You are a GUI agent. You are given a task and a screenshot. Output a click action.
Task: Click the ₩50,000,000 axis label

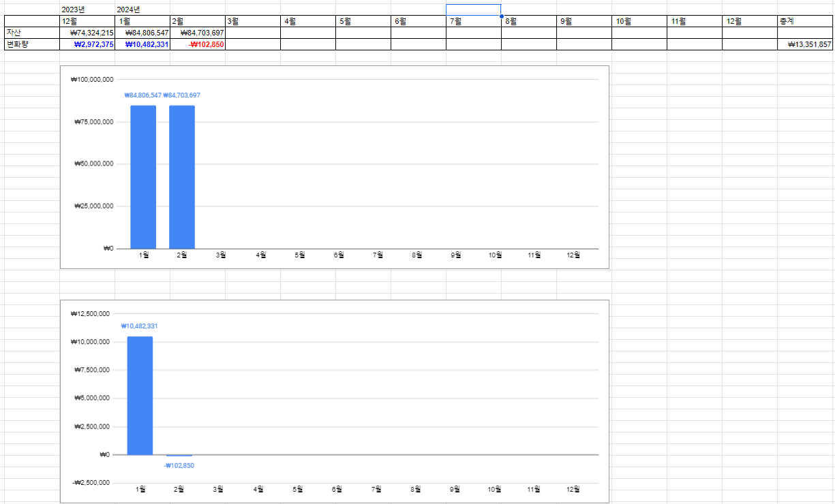click(94, 164)
